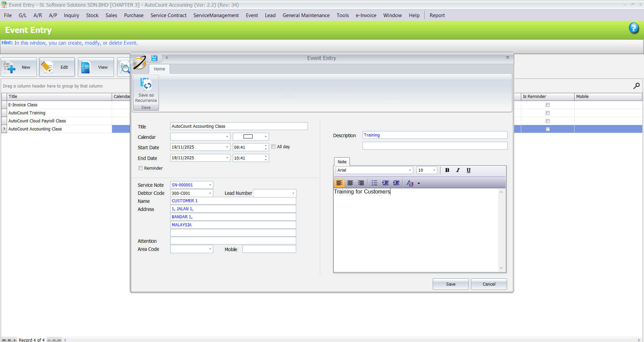Apply bold formatting in the Note editor
Screen dimensions: 644x342
[x=447, y=170]
